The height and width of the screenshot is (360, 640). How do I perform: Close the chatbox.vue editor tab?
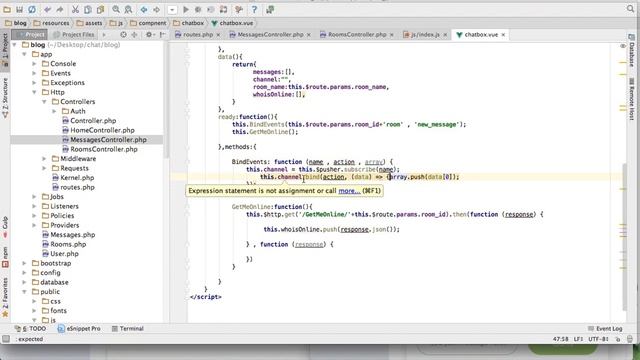coord(503,35)
